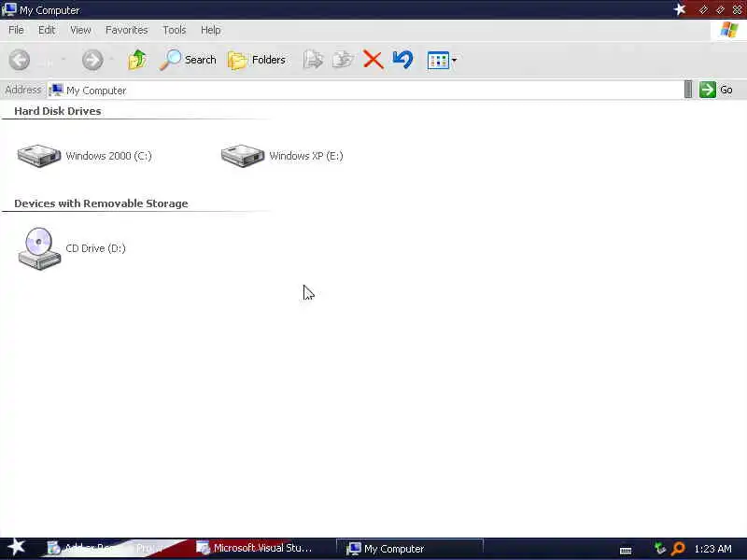Screen dimensions: 747x560
Task: Click the star Start button on taskbar
Action: point(16,547)
